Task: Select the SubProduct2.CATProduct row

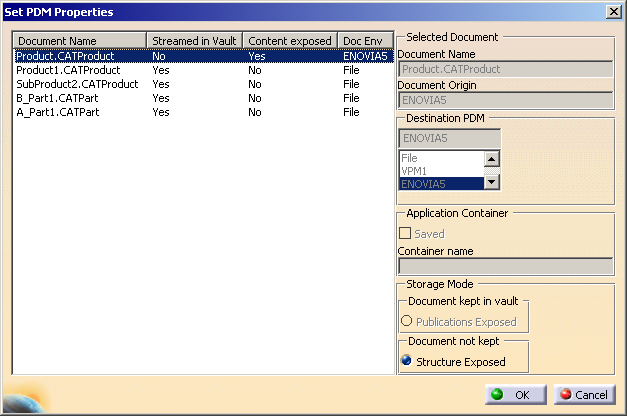Action: (77, 85)
